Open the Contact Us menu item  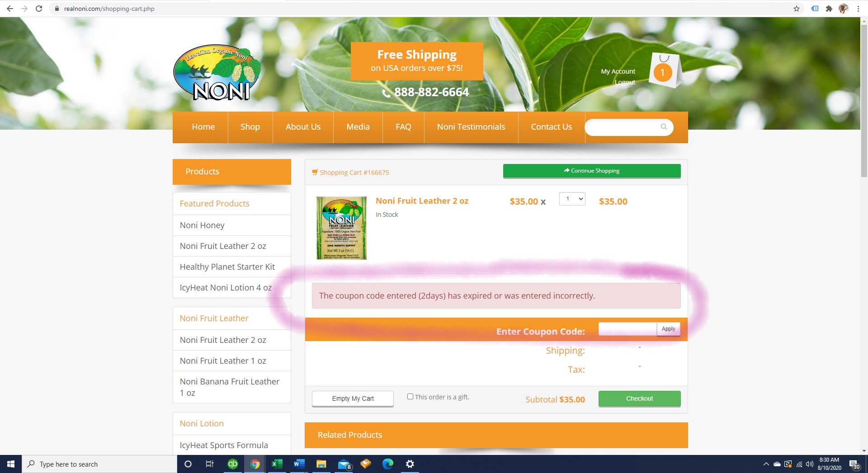(x=552, y=127)
